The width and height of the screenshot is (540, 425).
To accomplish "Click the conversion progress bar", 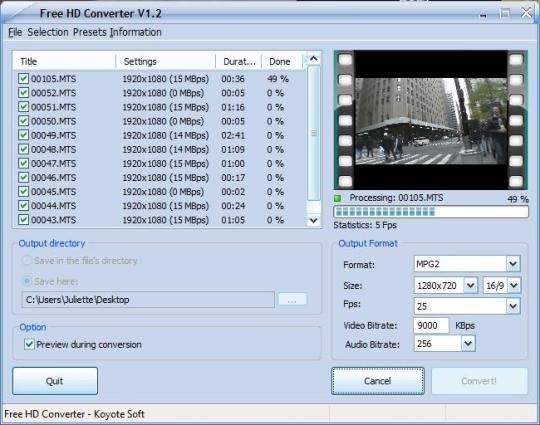I will tap(431, 211).
